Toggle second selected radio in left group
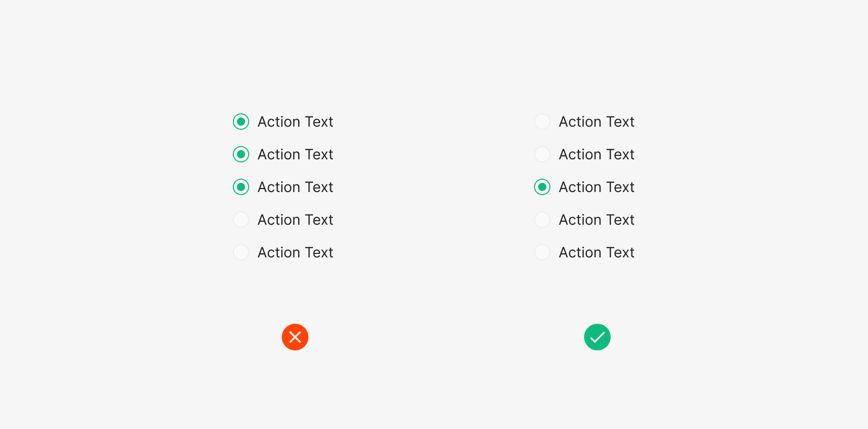 point(241,154)
